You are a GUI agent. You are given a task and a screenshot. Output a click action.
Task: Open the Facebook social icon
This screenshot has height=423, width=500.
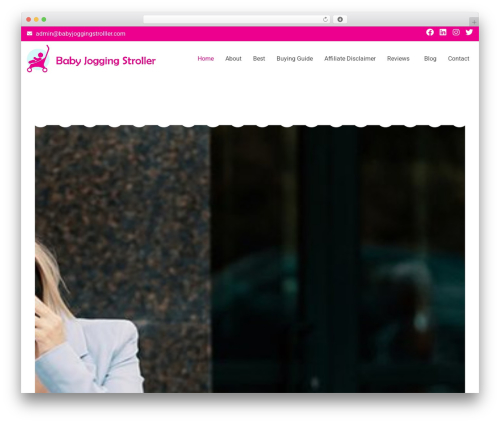430,32
